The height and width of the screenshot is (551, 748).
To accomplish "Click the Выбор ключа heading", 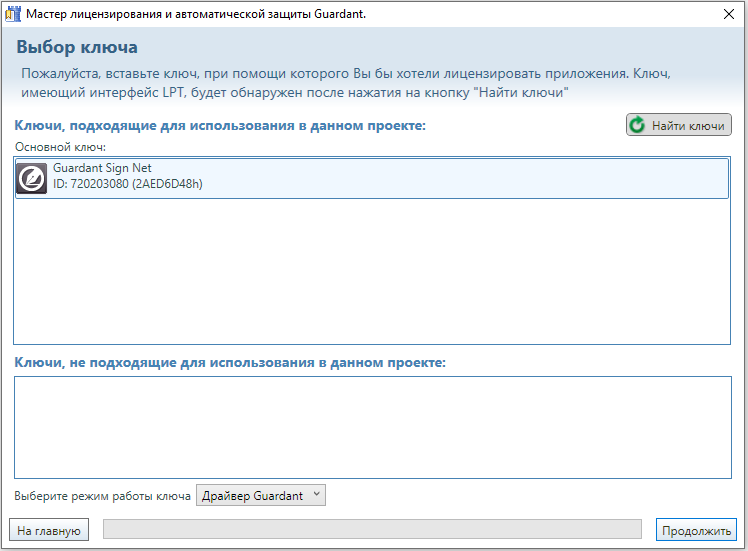I will [x=77, y=47].
